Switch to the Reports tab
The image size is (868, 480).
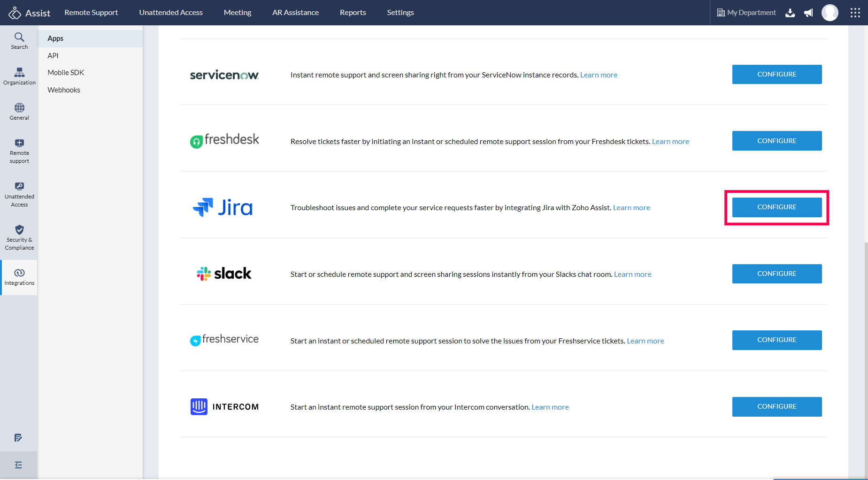click(x=353, y=13)
